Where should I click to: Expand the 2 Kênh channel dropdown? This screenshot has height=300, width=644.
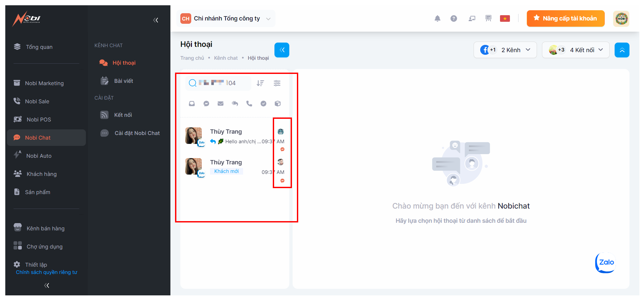pyautogui.click(x=505, y=50)
